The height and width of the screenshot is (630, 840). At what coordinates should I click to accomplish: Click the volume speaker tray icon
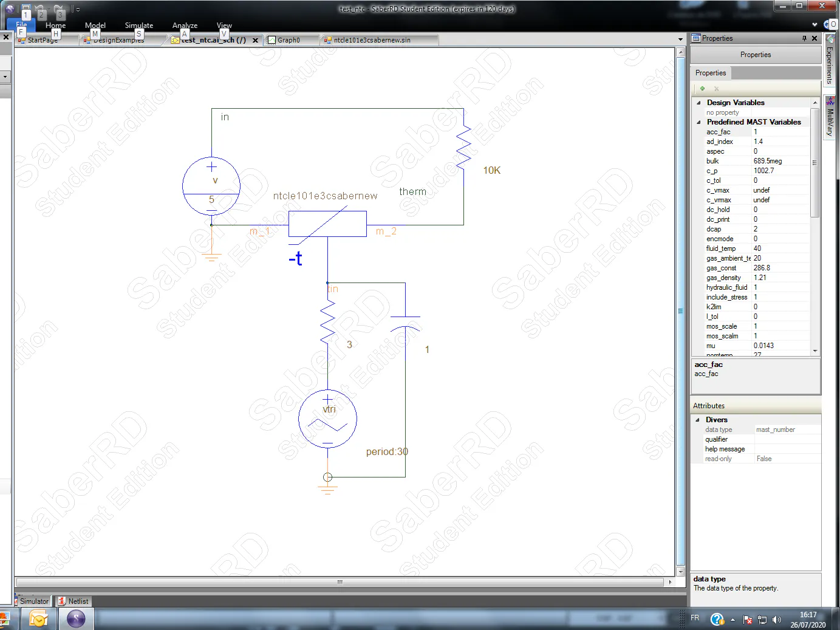(776, 620)
